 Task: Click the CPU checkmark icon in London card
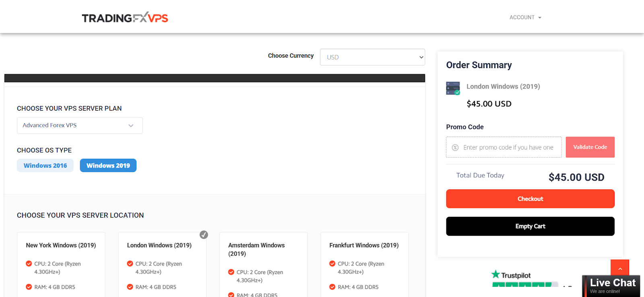[x=130, y=264]
